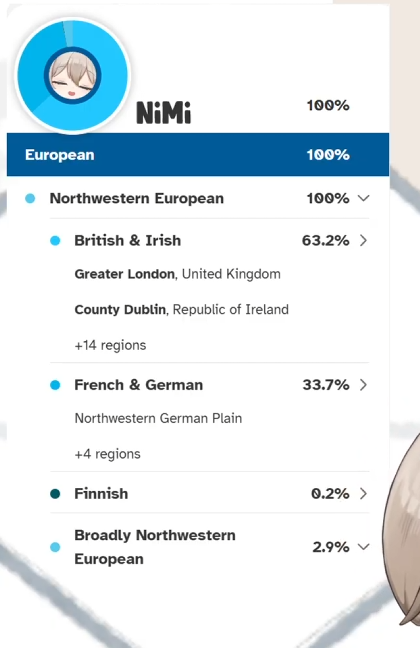The height and width of the screenshot is (648, 420).
Task: Select the European header bar
Action: coord(198,155)
